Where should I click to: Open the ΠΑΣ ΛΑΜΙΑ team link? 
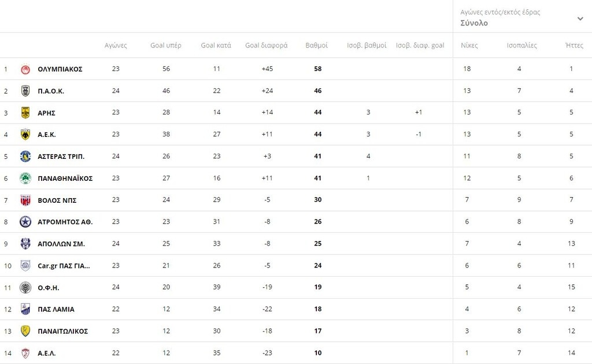56,310
